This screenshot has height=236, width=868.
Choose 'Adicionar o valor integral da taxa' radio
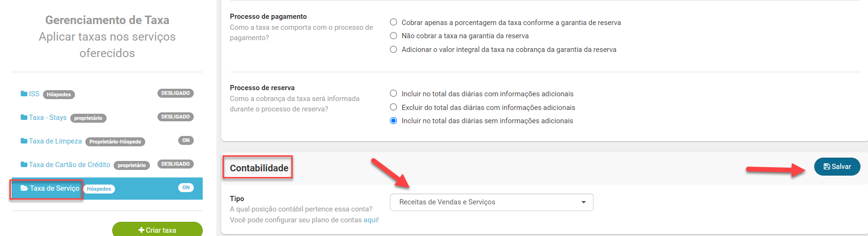[393, 50]
